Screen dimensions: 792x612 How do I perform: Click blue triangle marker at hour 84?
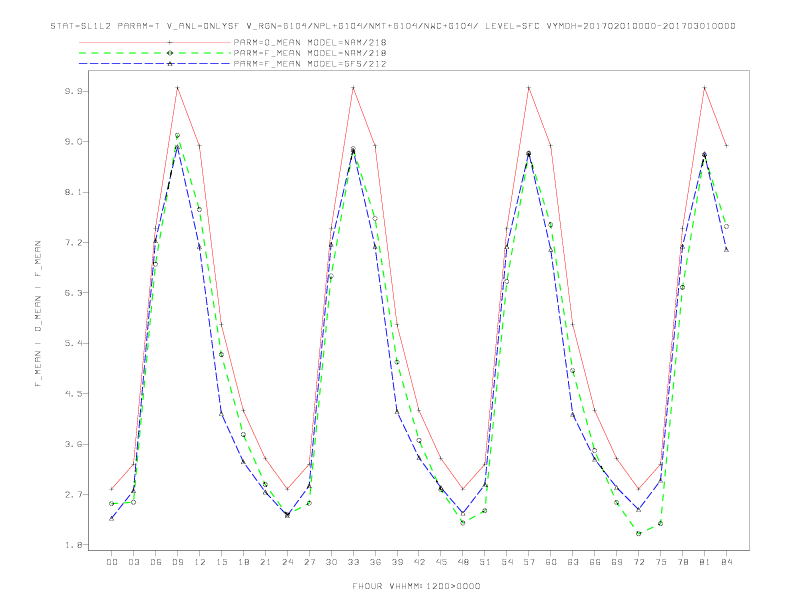tap(726, 249)
